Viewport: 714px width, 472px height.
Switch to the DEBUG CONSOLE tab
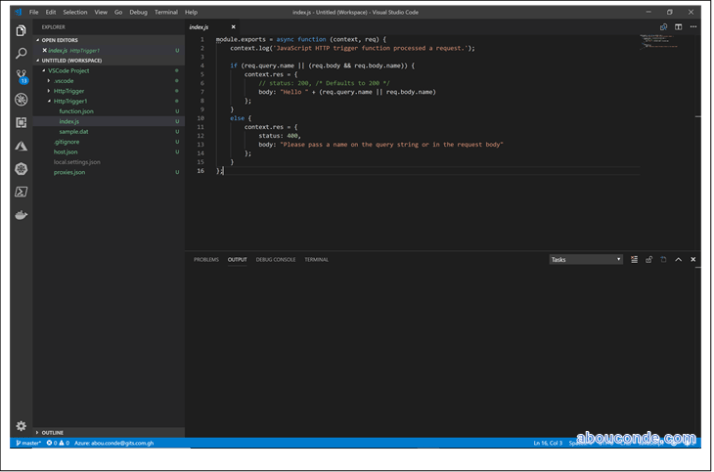pyautogui.click(x=275, y=259)
